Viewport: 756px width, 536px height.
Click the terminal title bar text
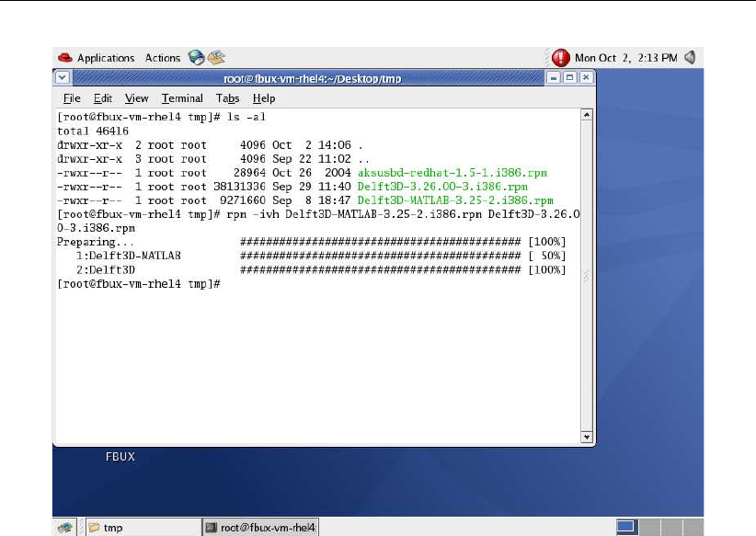[313, 78]
